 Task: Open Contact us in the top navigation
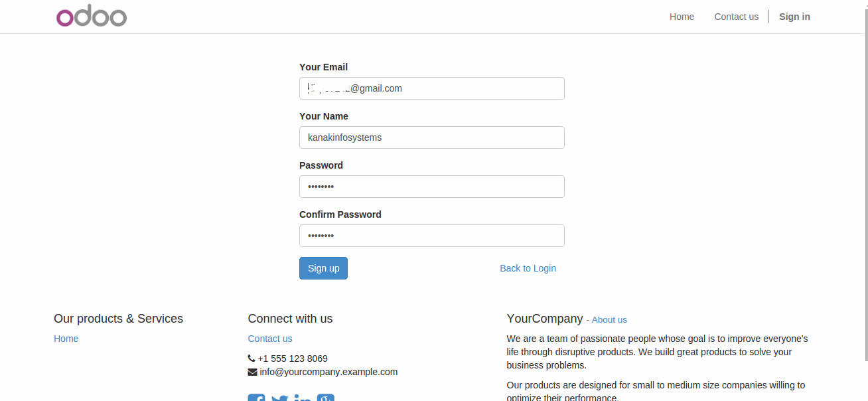click(736, 17)
